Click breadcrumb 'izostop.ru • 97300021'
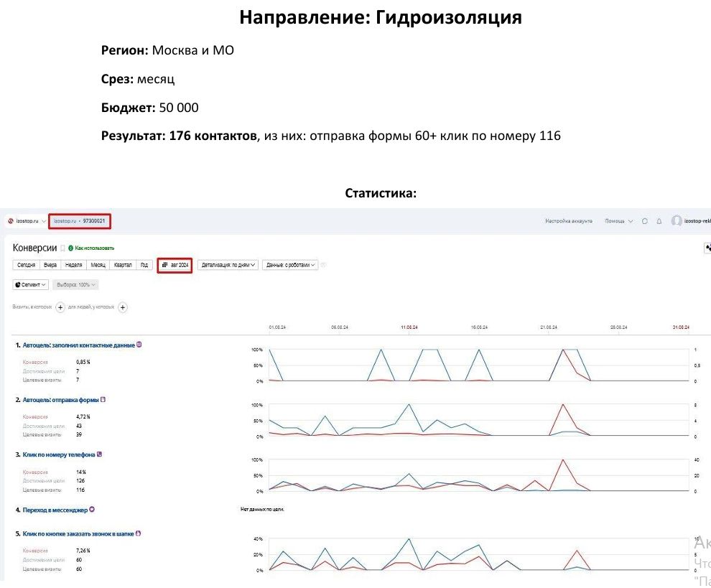 (x=79, y=221)
